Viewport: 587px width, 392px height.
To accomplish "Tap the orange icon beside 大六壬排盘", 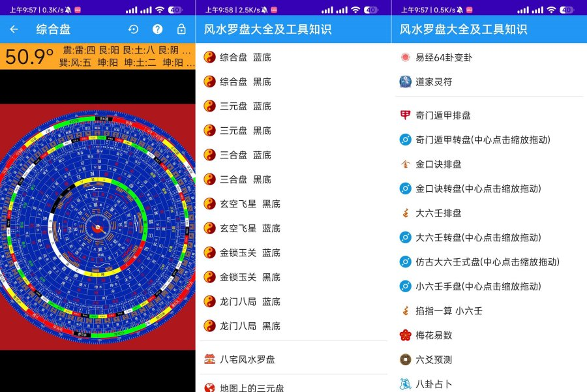I will [x=405, y=213].
